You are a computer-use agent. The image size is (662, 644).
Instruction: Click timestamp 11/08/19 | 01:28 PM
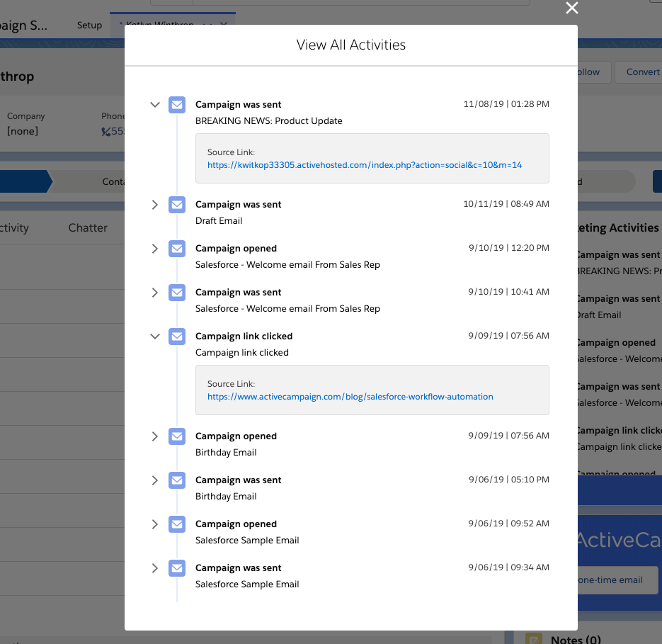506,104
